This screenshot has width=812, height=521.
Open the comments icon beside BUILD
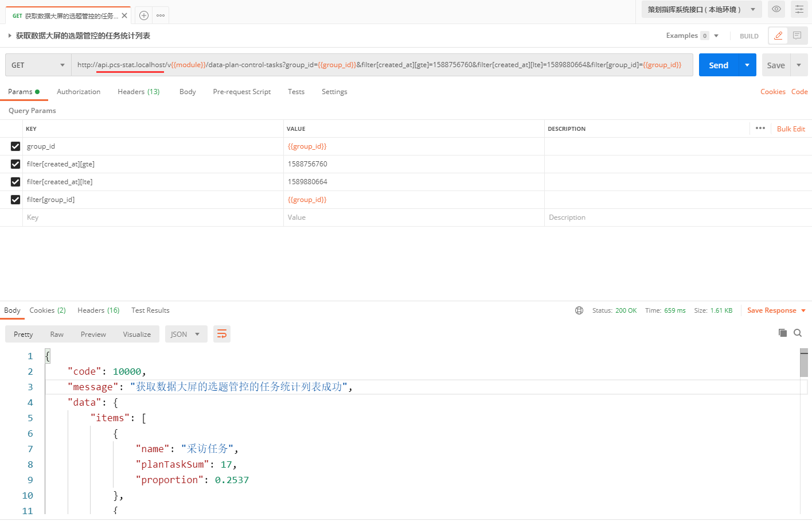(797, 36)
